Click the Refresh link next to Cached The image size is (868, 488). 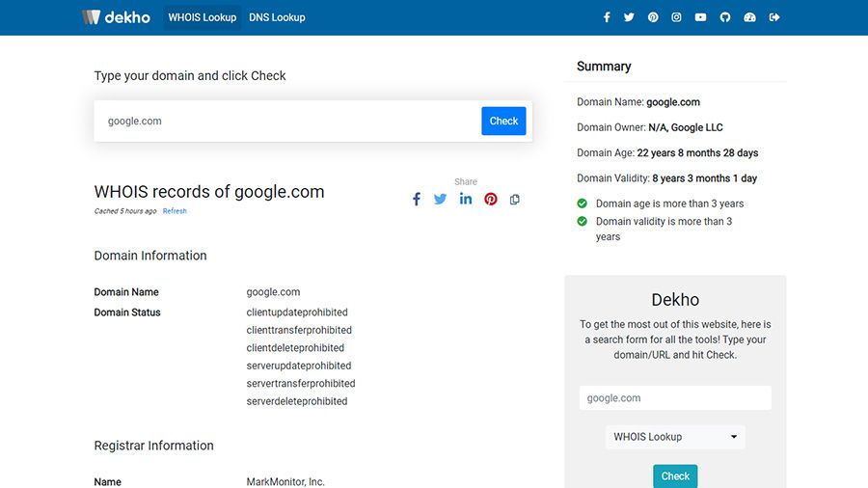[175, 211]
